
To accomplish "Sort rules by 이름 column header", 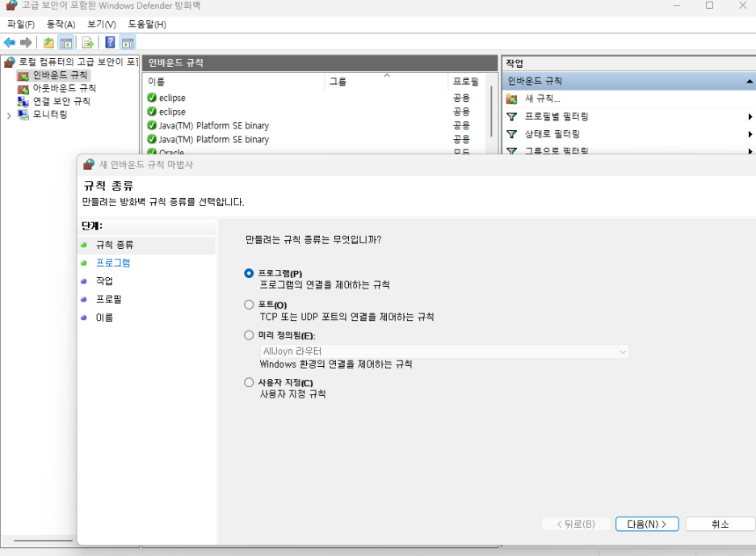I will [234, 82].
